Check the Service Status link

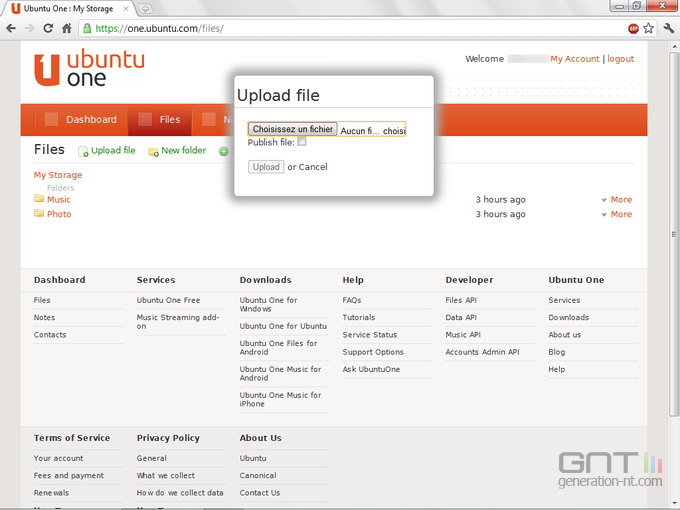pyautogui.click(x=369, y=335)
